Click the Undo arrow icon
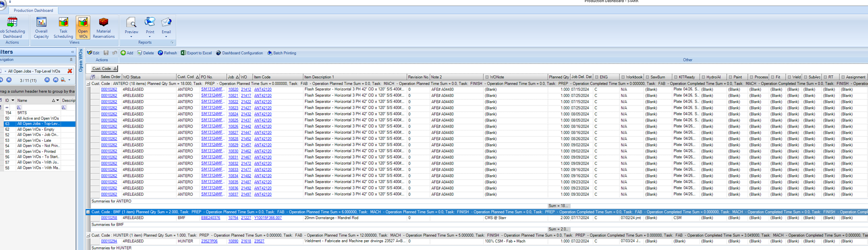868x250 pixels. pyautogui.click(x=114, y=53)
